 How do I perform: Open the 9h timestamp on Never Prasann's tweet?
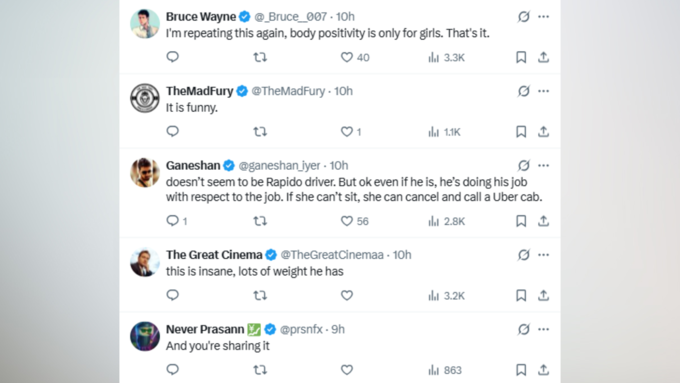tap(338, 329)
